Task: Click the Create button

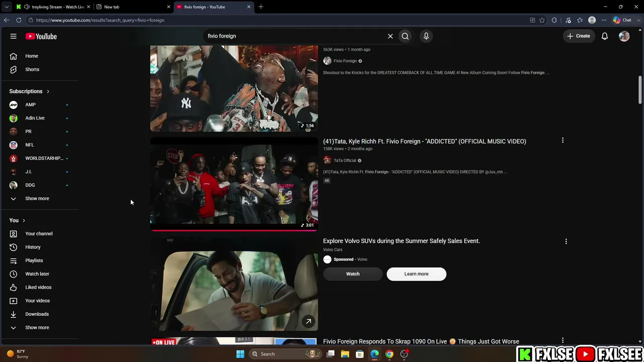Action: [x=579, y=36]
